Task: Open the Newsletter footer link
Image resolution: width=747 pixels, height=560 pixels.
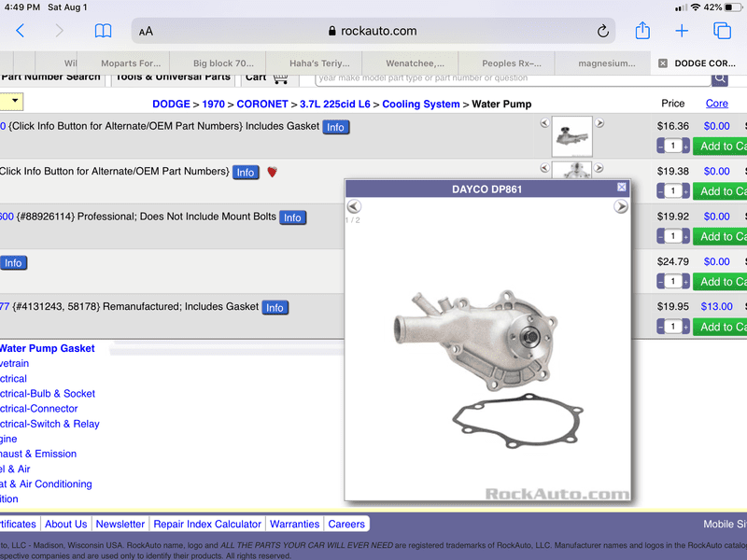Action: [x=120, y=525]
